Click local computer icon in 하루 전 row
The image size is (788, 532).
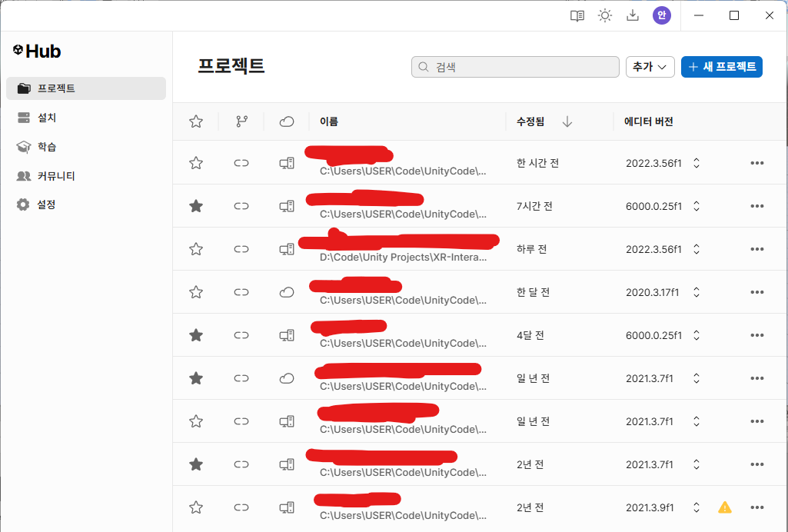(x=287, y=249)
